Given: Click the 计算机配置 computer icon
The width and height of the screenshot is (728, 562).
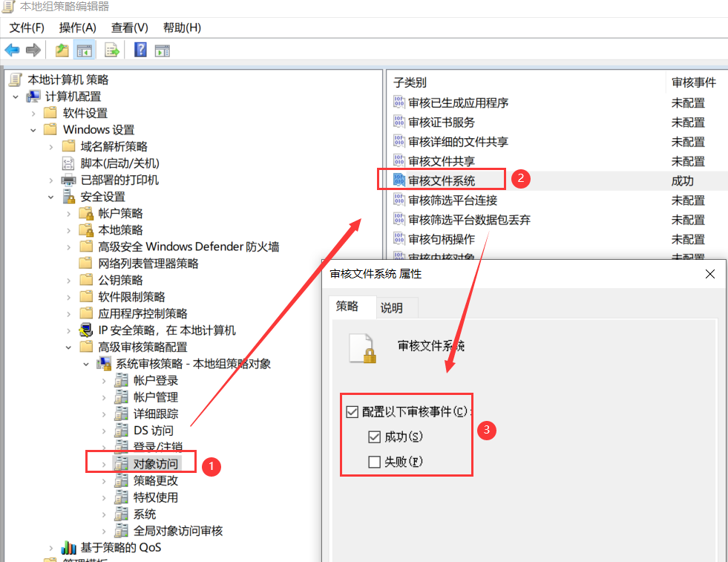Looking at the screenshot, I should [x=33, y=97].
